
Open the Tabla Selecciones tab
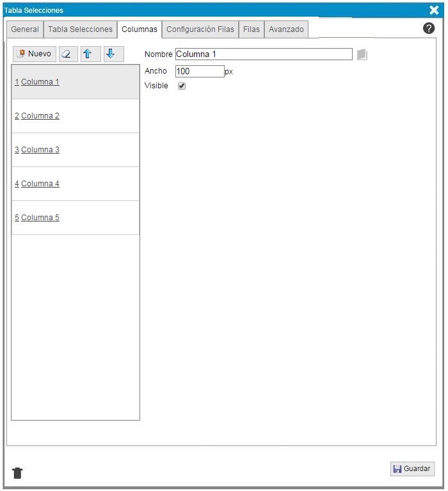click(x=80, y=29)
